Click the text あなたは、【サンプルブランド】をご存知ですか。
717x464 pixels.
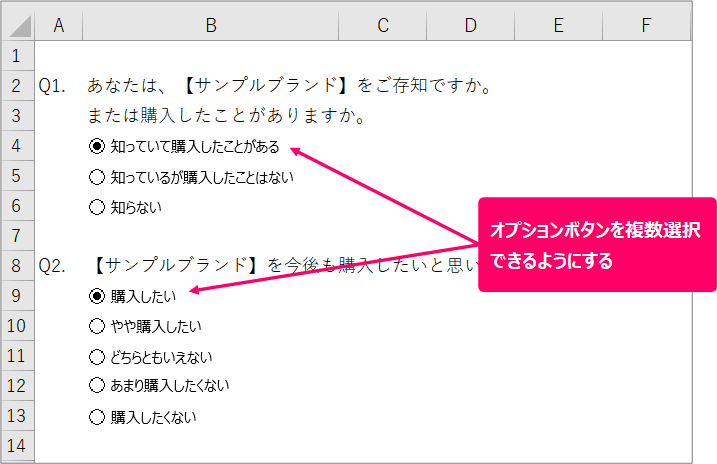(289, 85)
